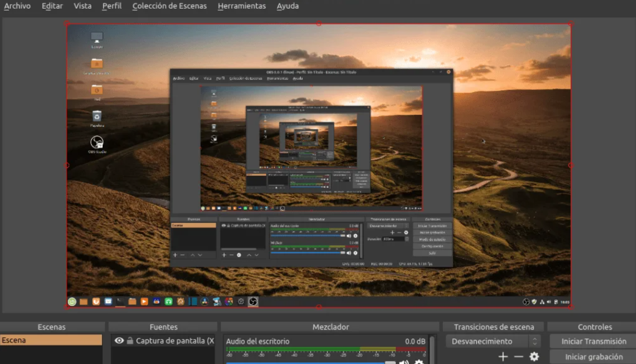Click the OBS Studio desktop shortcut in preview
The image size is (636, 364).
[97, 142]
